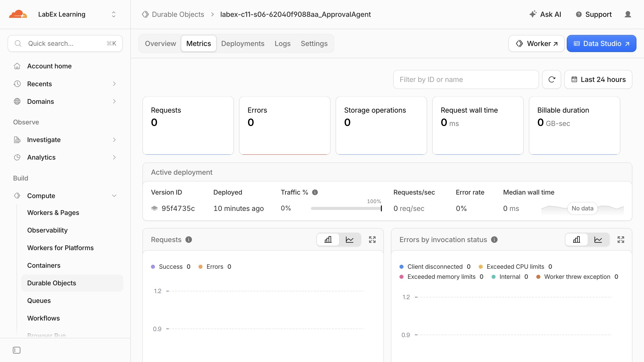Collapse the Compute section chevron
The height and width of the screenshot is (362, 644).
114,196
